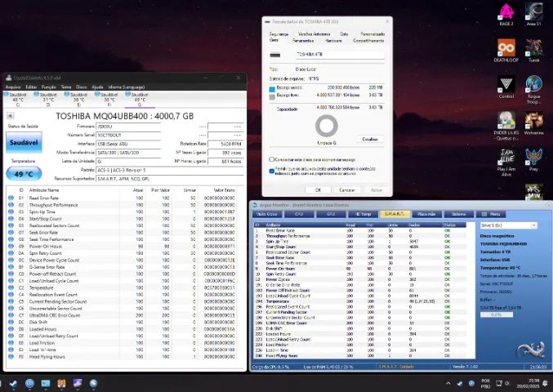Click the Steam icon in the system tray
Viewport: 553px width, 392px height.
click(460, 384)
